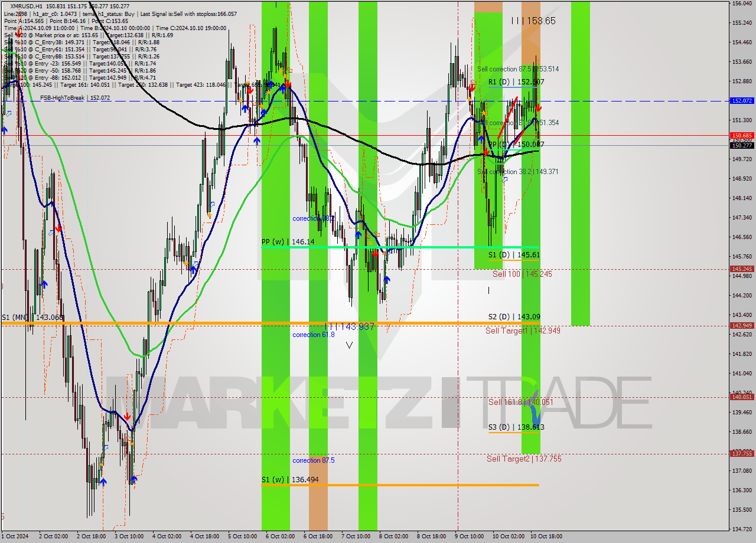
Task: Click the Sell 161.8 | 140.051 label
Action: [521, 403]
